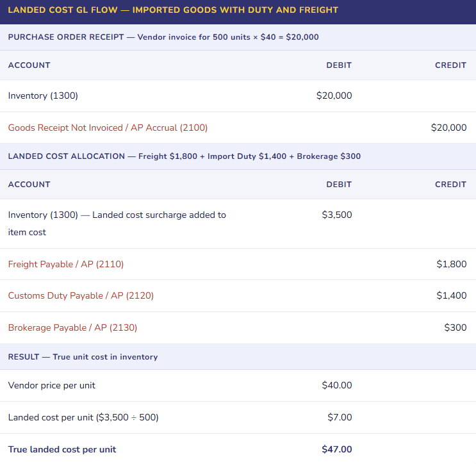Open the Freight Payable / AP (2110) account
This screenshot has width=476, height=464.
pyautogui.click(x=66, y=264)
